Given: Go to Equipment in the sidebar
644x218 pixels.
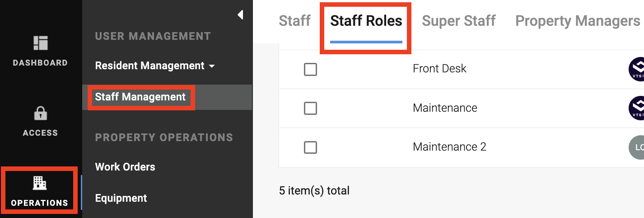Looking at the screenshot, I should pyautogui.click(x=121, y=198).
